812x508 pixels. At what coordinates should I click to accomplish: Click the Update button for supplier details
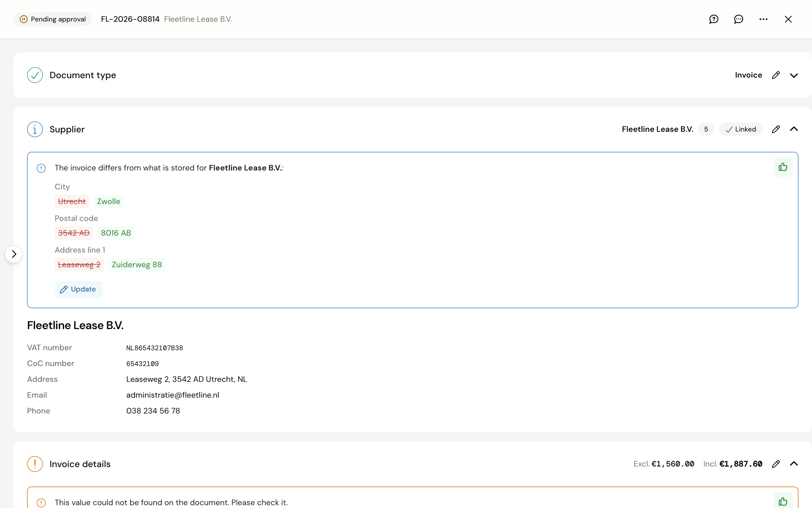pyautogui.click(x=78, y=289)
